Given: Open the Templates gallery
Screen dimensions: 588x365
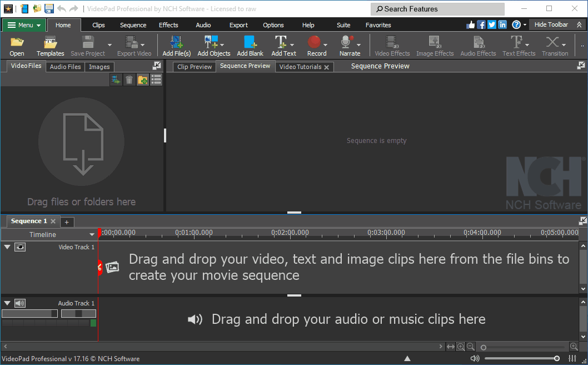Looking at the screenshot, I should click(x=50, y=46).
